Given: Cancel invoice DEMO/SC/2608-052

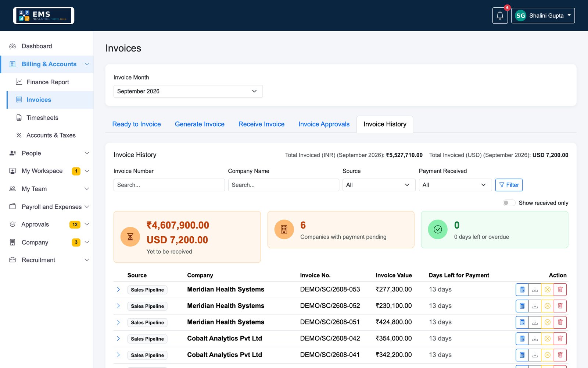Looking at the screenshot, I should coord(548,306).
